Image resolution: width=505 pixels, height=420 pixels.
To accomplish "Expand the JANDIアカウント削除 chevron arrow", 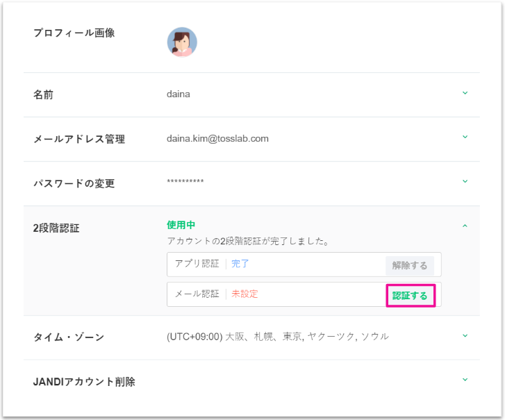I will point(465,380).
